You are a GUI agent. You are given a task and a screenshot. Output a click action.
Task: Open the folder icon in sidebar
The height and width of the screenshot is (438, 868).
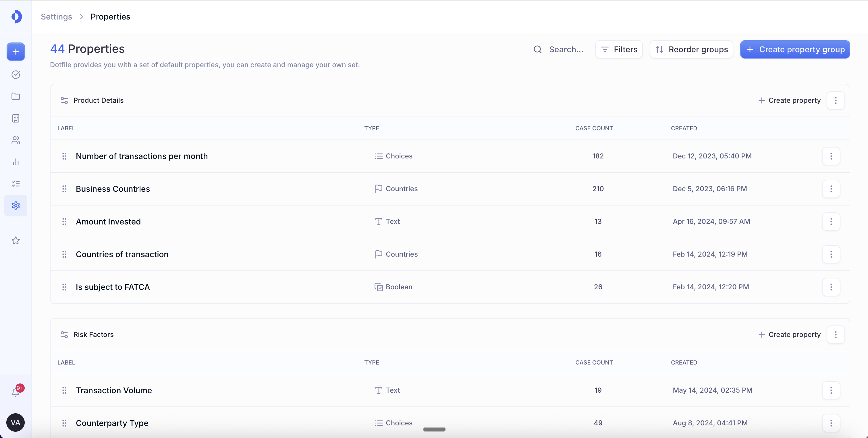pyautogui.click(x=16, y=96)
